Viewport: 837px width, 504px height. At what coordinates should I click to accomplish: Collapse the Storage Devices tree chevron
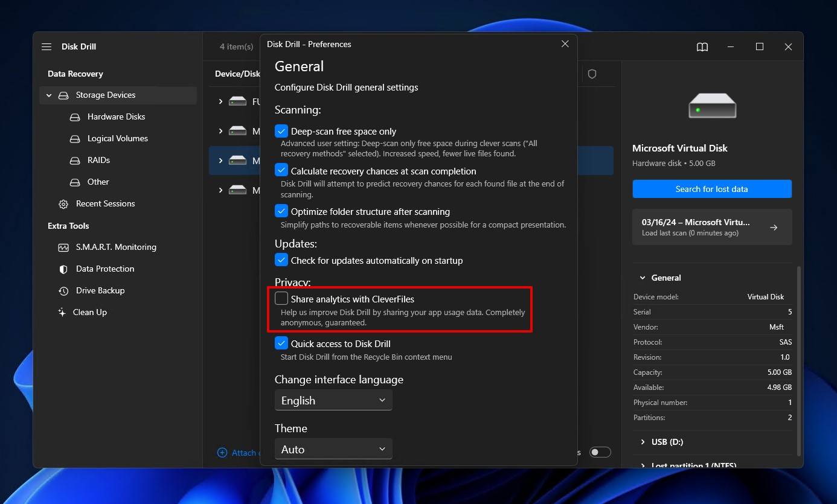pyautogui.click(x=49, y=95)
